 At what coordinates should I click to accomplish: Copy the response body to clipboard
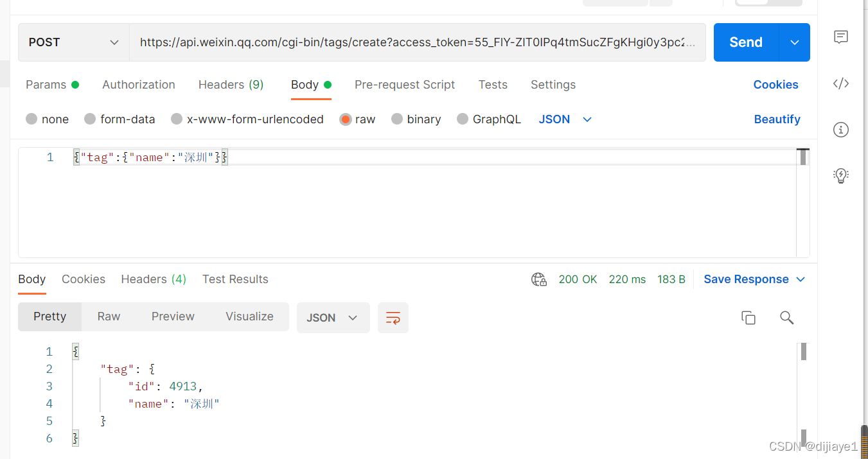748,318
